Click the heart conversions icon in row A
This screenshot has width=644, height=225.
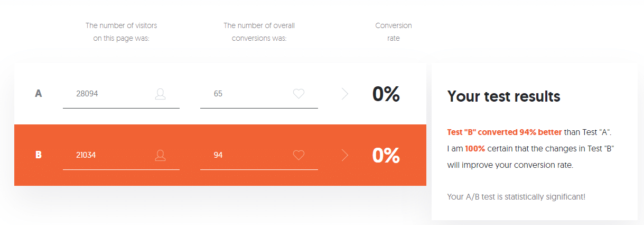[298, 94]
